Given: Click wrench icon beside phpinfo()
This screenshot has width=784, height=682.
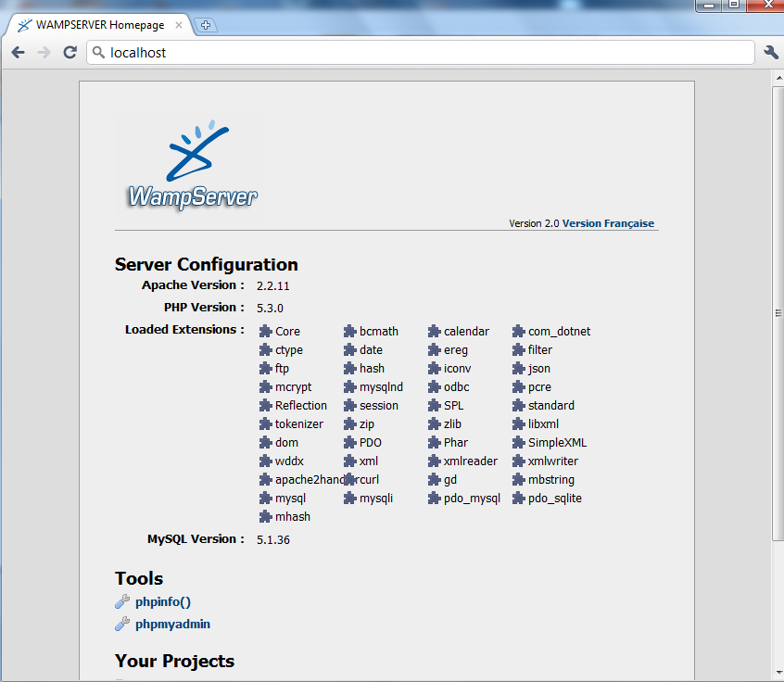Looking at the screenshot, I should tap(122, 601).
